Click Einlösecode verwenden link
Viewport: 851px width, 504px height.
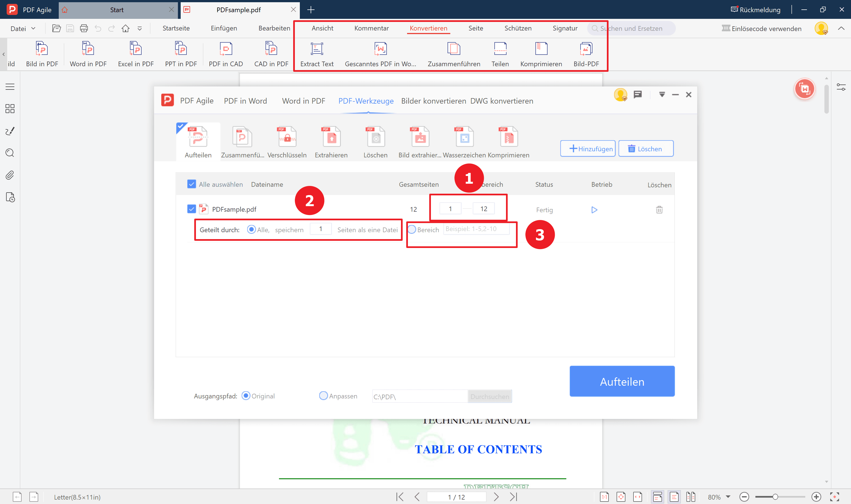pyautogui.click(x=761, y=29)
